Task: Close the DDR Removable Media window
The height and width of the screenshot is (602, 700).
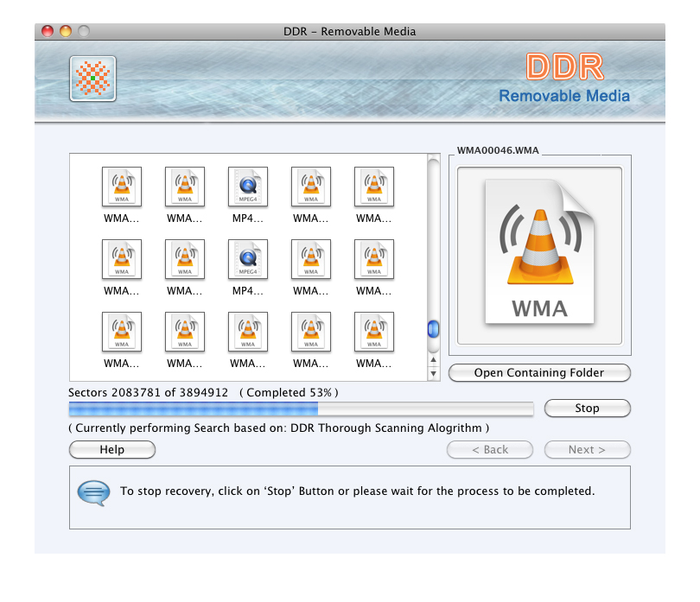Action: click(48, 31)
